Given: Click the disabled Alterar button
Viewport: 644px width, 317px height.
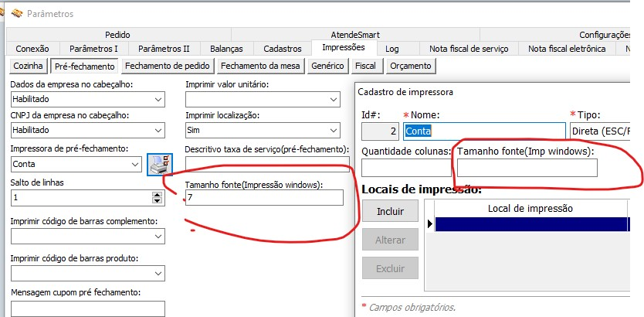Looking at the screenshot, I should [x=390, y=240].
